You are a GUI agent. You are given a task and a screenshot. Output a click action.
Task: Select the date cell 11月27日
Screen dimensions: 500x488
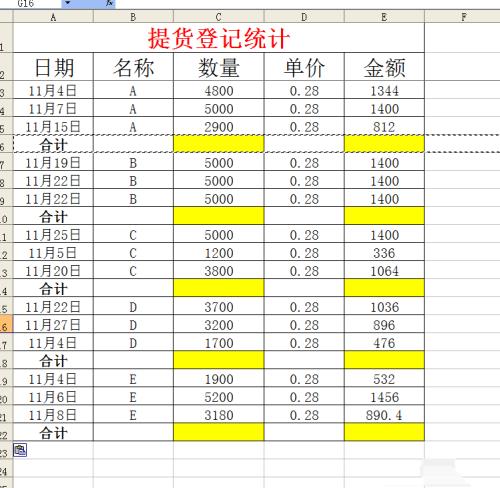point(53,324)
